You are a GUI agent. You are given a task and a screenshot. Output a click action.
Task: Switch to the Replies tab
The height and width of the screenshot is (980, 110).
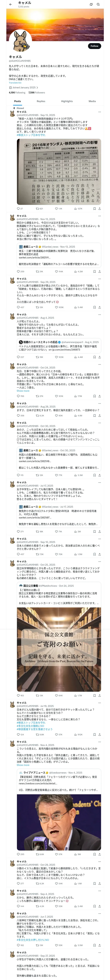coord(41,101)
